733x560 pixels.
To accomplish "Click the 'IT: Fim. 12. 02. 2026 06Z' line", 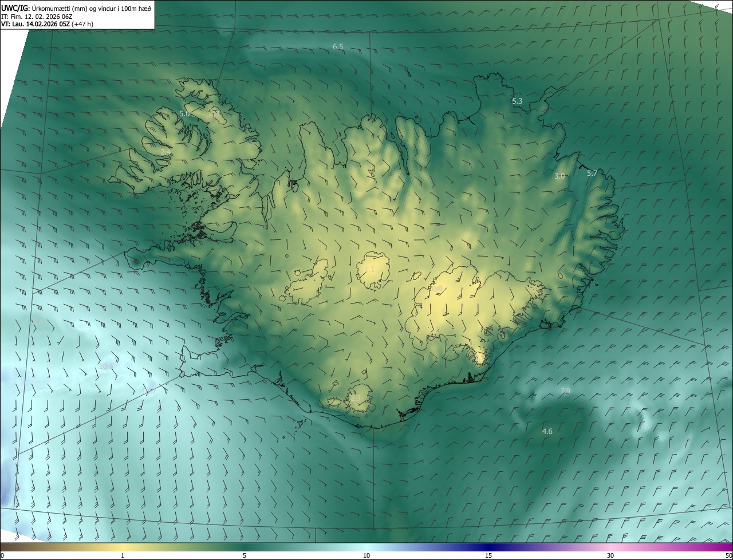I will click(x=37, y=16).
